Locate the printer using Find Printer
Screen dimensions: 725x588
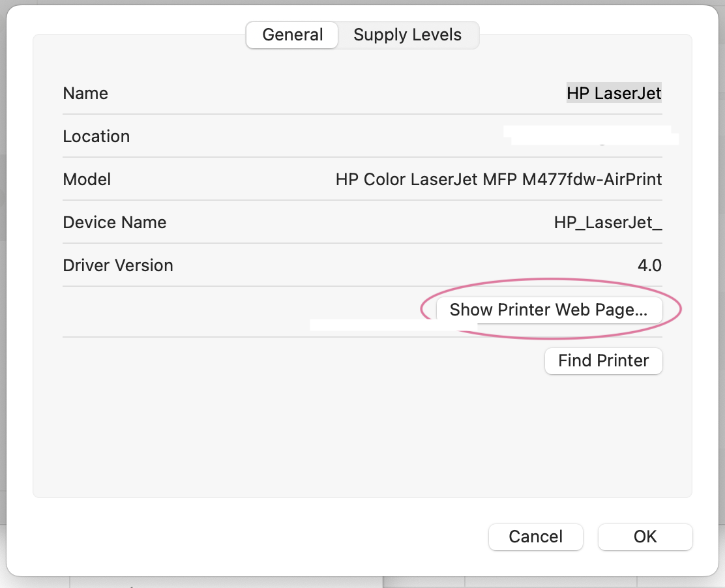point(603,360)
